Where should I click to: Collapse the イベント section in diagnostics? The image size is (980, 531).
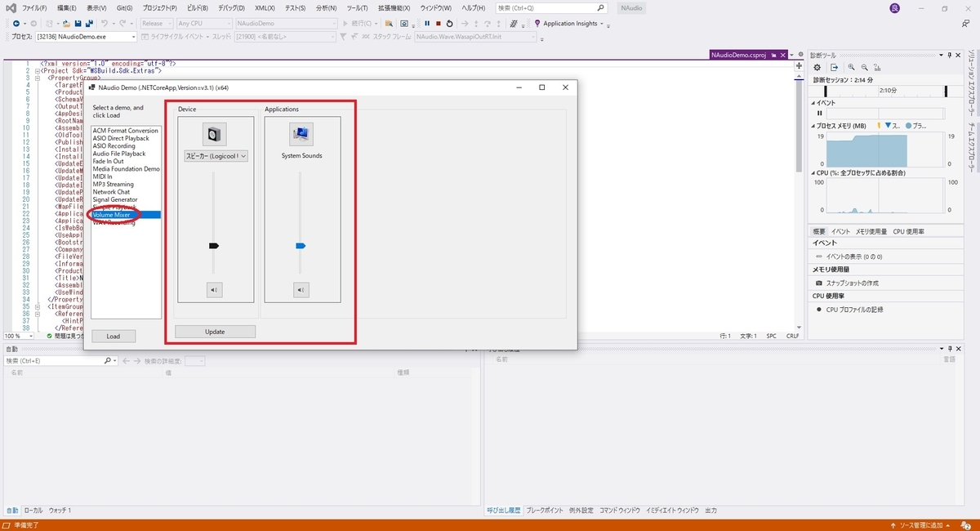click(x=813, y=103)
